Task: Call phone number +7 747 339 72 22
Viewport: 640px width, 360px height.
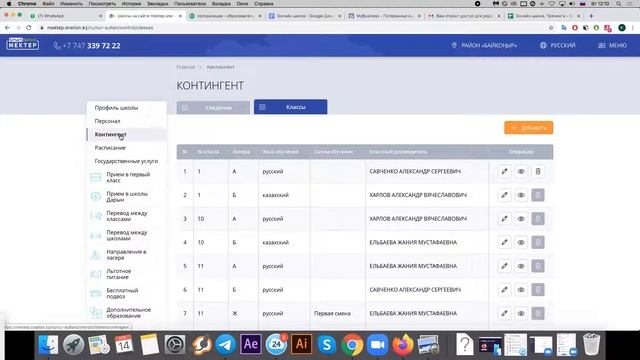Action: click(87, 46)
